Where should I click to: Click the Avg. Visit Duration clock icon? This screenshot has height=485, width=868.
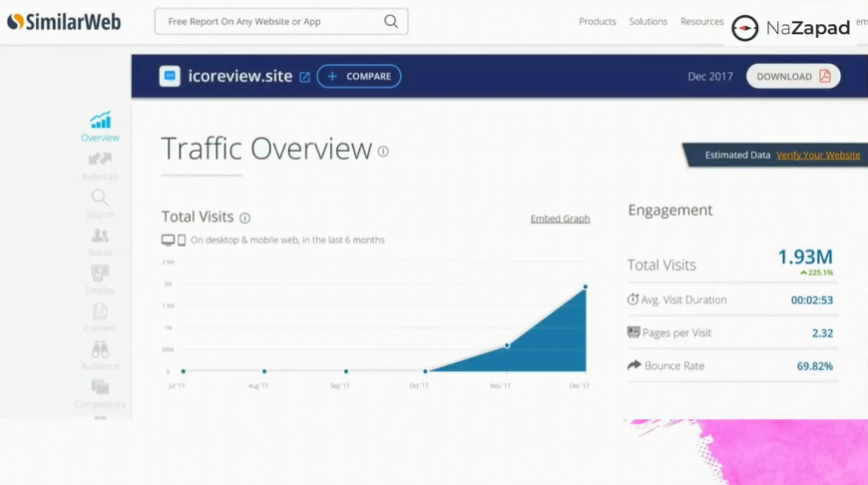[633, 299]
